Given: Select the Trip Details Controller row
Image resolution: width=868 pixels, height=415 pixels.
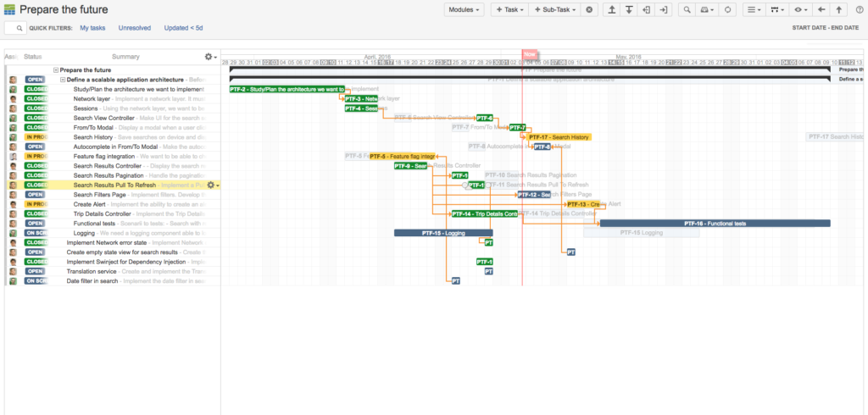Looking at the screenshot, I should click(x=113, y=213).
